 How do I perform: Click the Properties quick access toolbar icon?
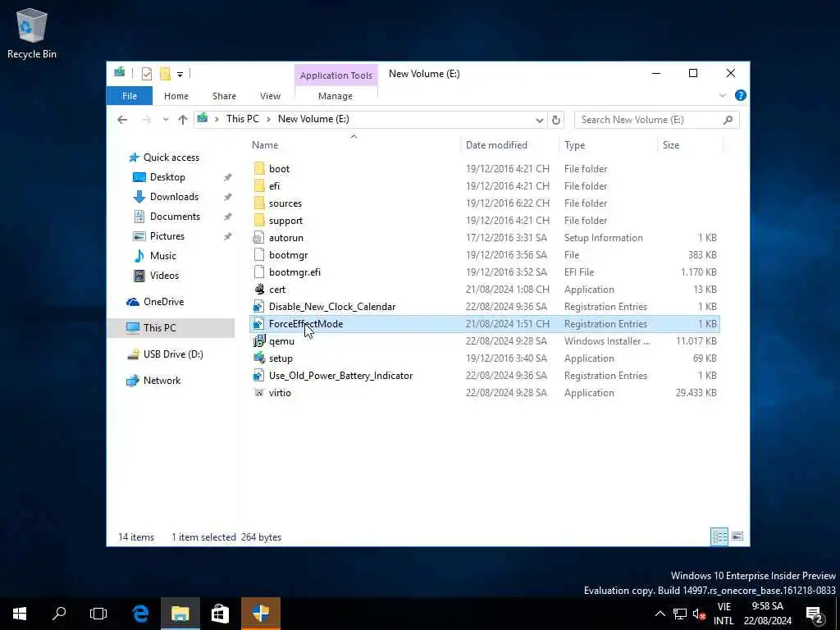point(146,73)
